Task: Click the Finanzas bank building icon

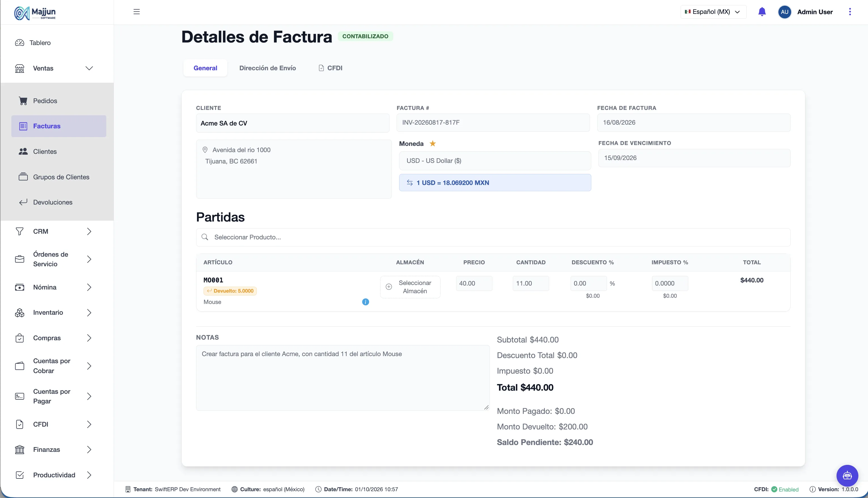Action: click(20, 450)
